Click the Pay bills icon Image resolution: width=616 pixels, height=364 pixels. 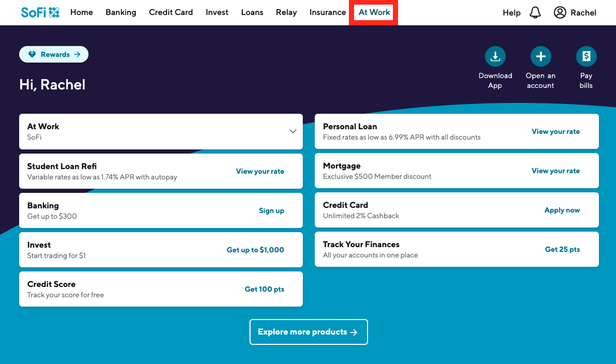tap(586, 56)
